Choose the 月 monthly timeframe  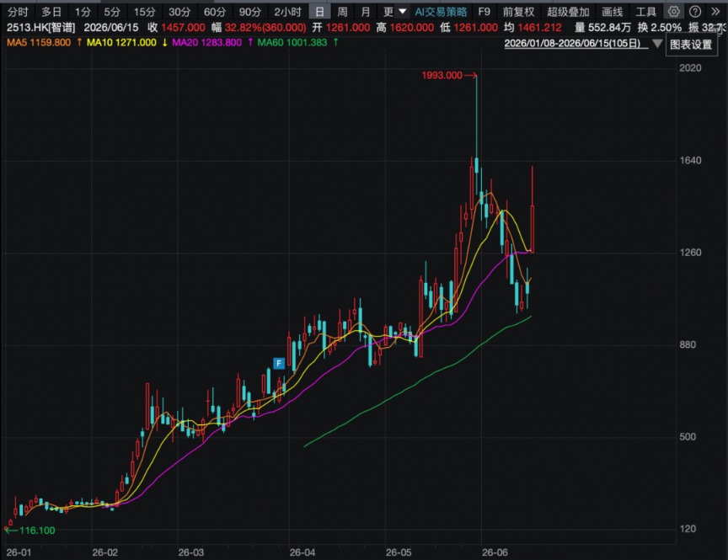pos(366,12)
